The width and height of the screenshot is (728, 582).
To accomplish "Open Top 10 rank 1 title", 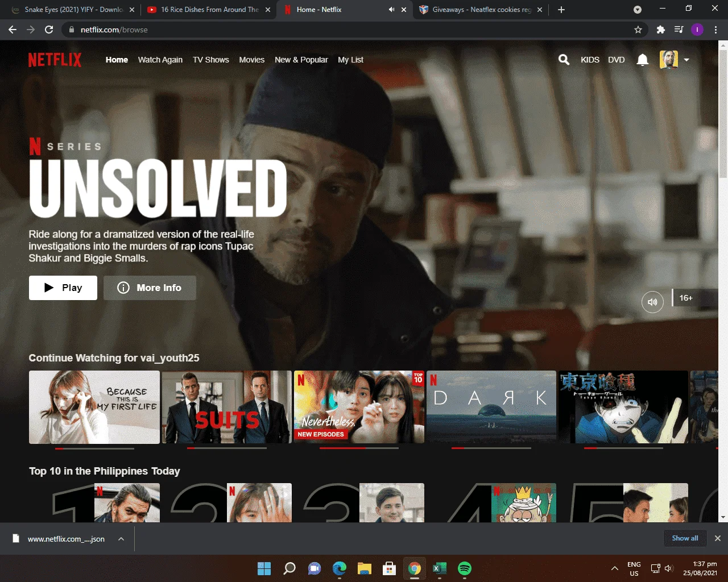I will click(x=105, y=502).
